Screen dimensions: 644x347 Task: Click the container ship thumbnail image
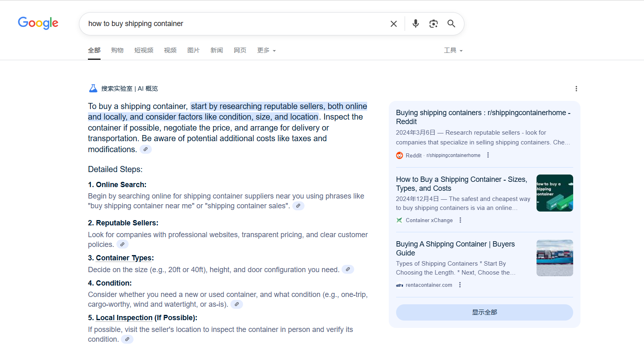[554, 258]
